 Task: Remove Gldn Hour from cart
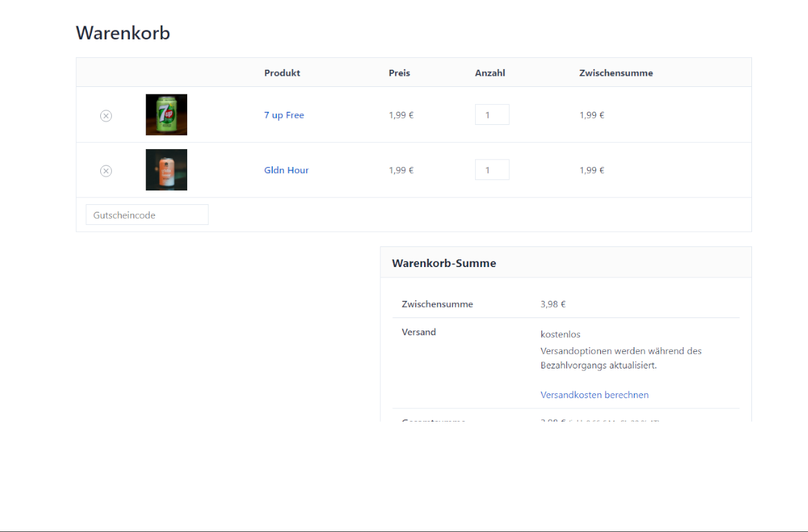pos(106,170)
